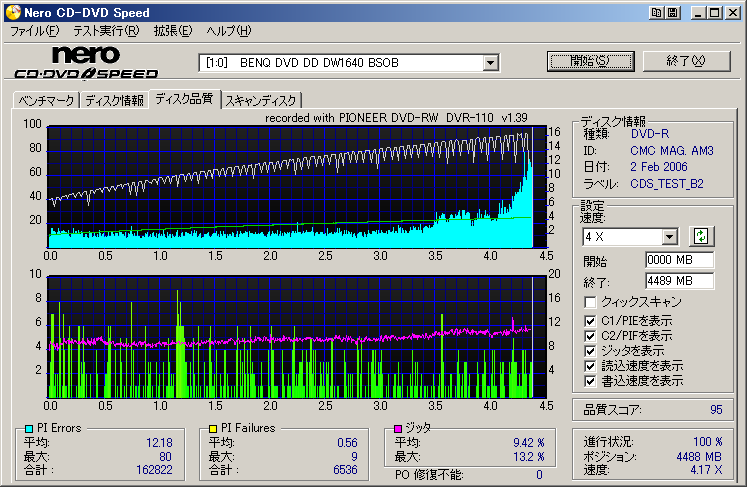The image size is (747, 487).
Task: Switch to the スキャンディスク tab
Action: 261,101
